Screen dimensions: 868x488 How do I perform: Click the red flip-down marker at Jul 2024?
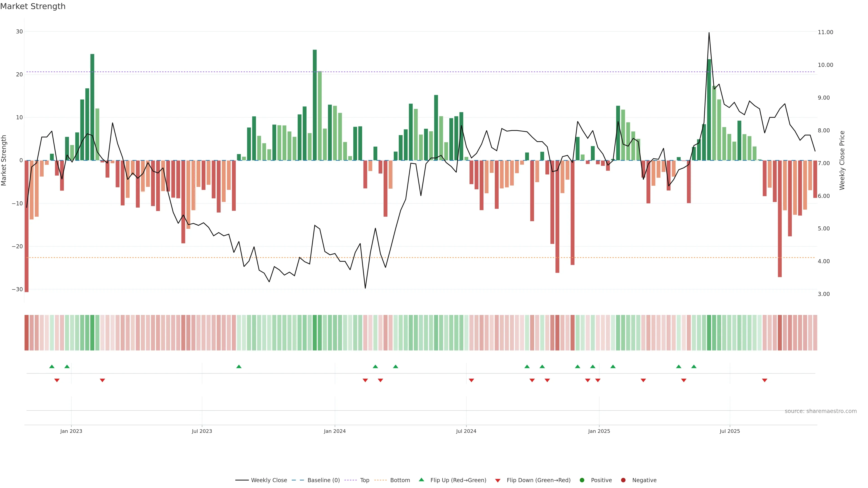(x=471, y=380)
